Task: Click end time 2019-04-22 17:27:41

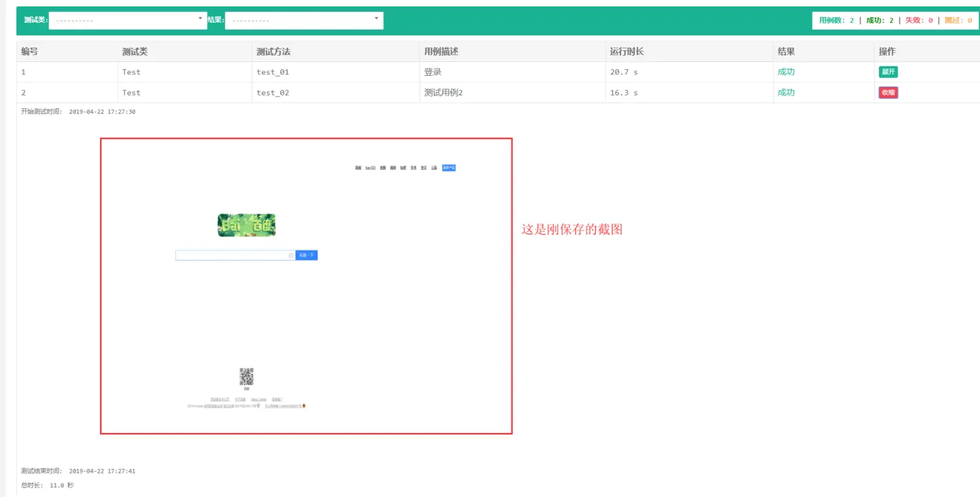Action: (x=102, y=471)
